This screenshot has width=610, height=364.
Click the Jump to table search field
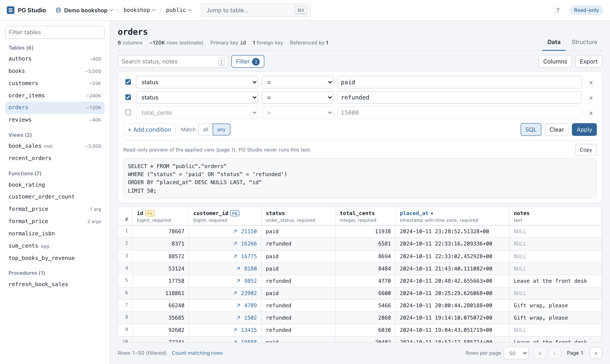tap(256, 10)
